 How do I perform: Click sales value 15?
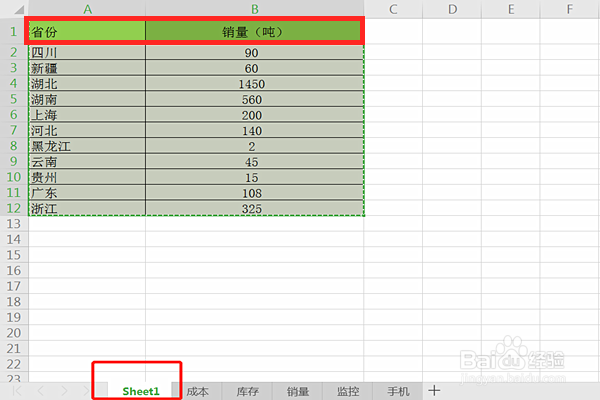coord(252,177)
